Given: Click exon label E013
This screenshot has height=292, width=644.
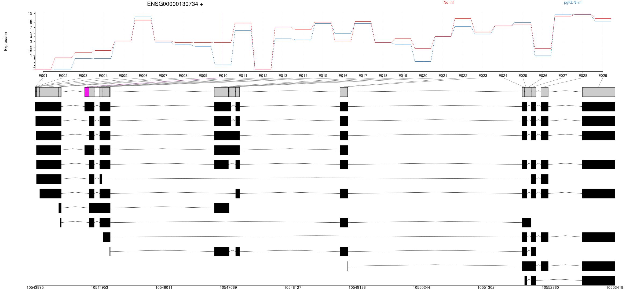Looking at the screenshot, I should [283, 76].
